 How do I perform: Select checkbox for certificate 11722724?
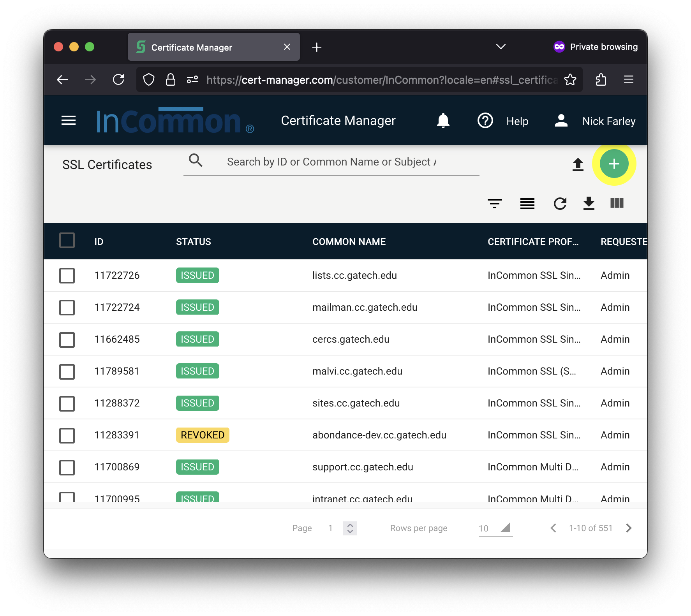(67, 308)
